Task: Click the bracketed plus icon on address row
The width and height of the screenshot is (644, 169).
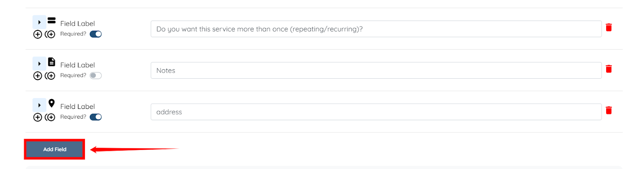Action: 50,117
